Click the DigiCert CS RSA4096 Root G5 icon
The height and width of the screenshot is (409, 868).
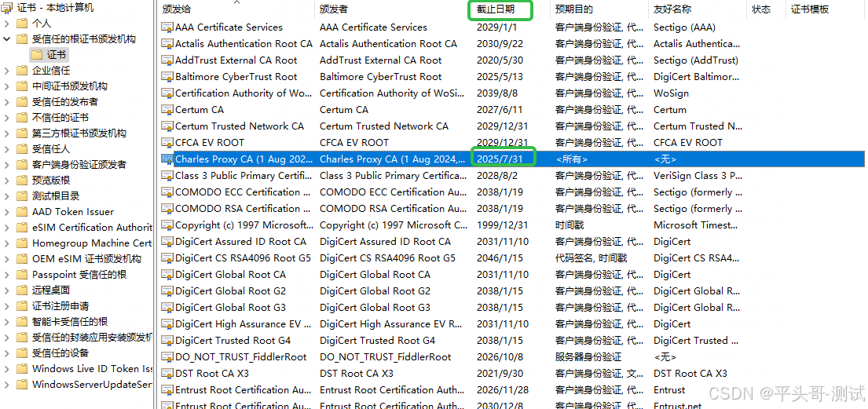pos(167,258)
